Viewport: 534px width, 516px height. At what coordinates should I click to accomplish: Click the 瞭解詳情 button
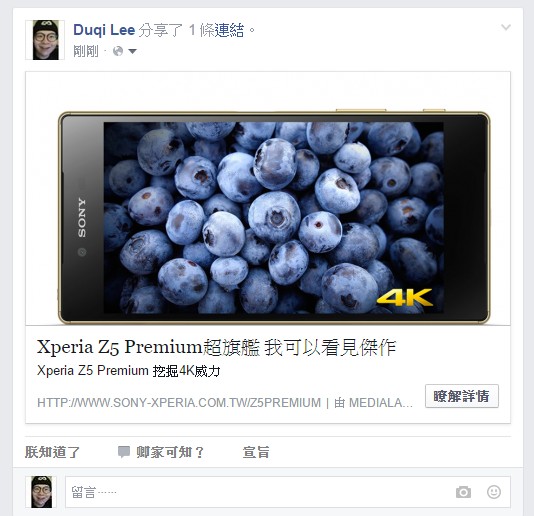point(462,396)
